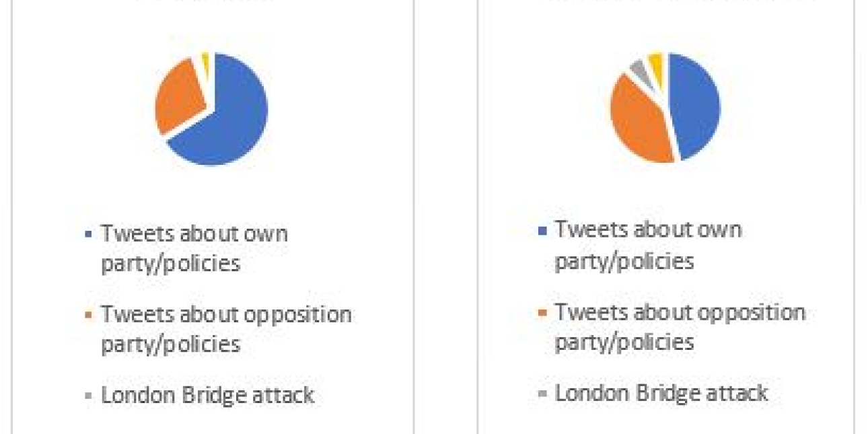Screen dimensions: 868x434
Task: Click the right legend's orange square marker
Action: [x=542, y=313]
